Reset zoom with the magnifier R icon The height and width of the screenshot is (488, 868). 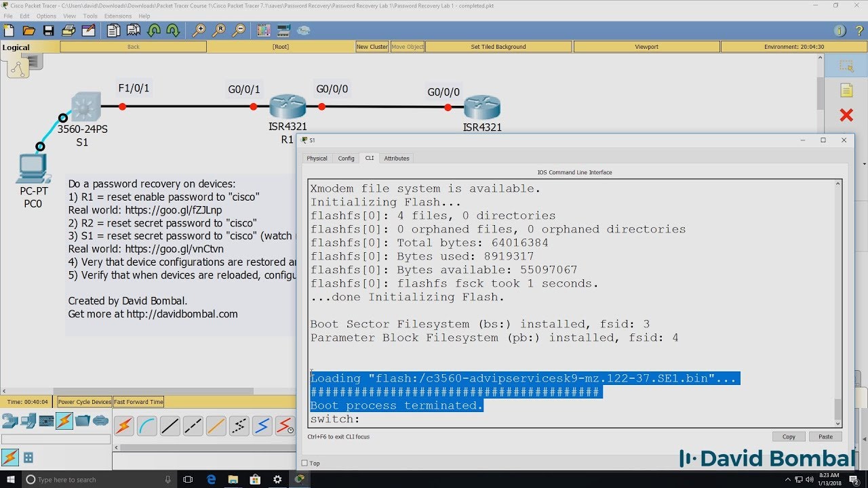[219, 30]
